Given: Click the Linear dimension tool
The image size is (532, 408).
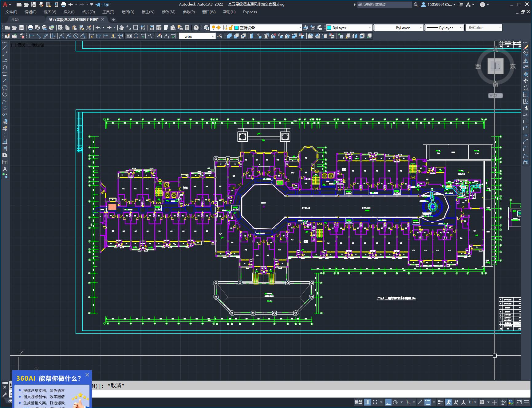Looking at the screenshot, I should click(31, 36).
